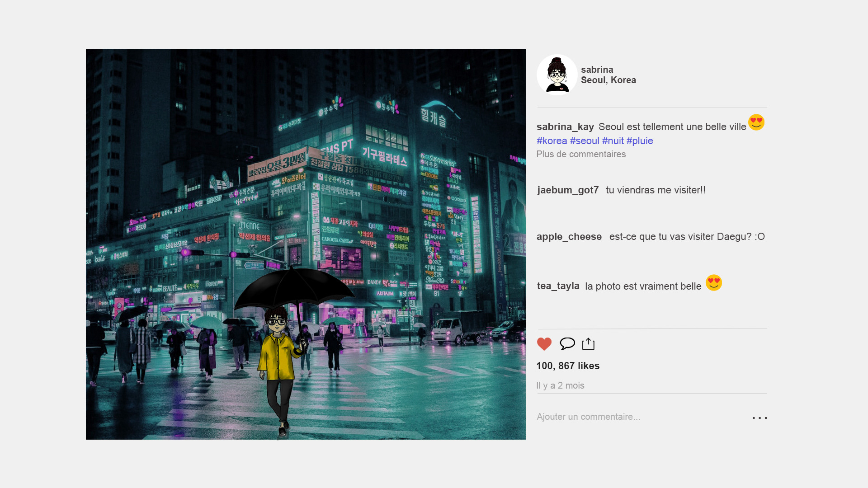Screen dimensions: 868x488
Task: Click the heart-eyes emoji in sabrina_kay's caption
Action: coord(756,122)
